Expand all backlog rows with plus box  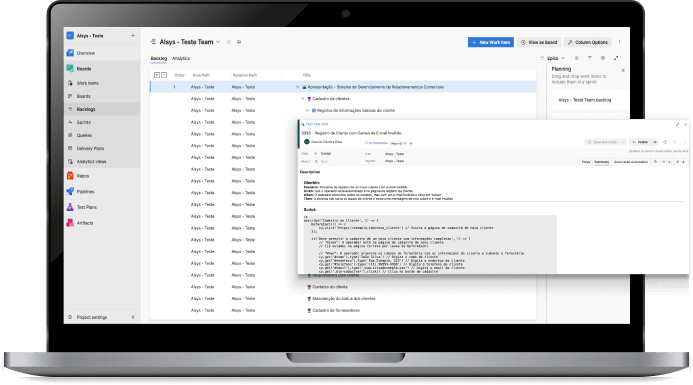pos(156,75)
